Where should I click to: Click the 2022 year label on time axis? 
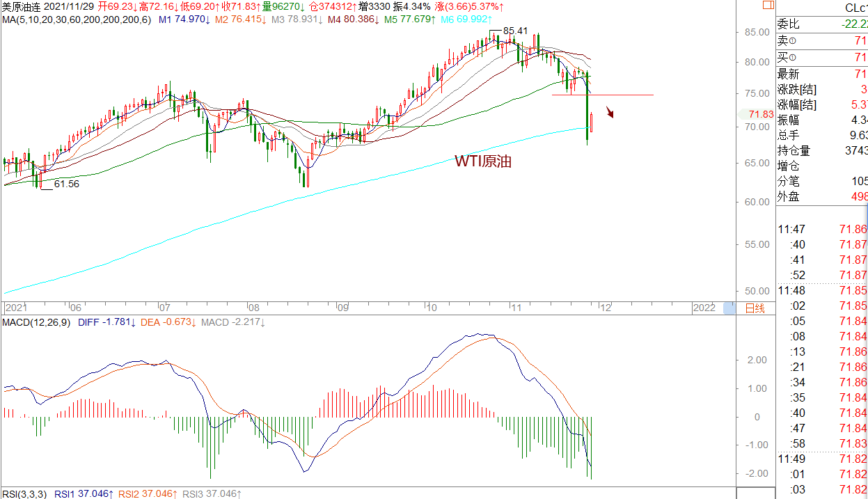coord(704,308)
